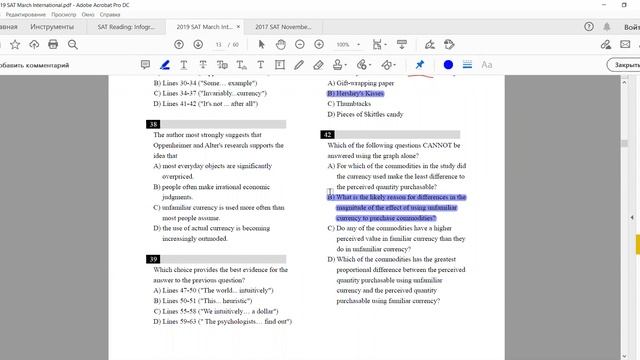This screenshot has height=360, width=640.
Task: Click the upload to cloud icon
Action: pos(34,44)
